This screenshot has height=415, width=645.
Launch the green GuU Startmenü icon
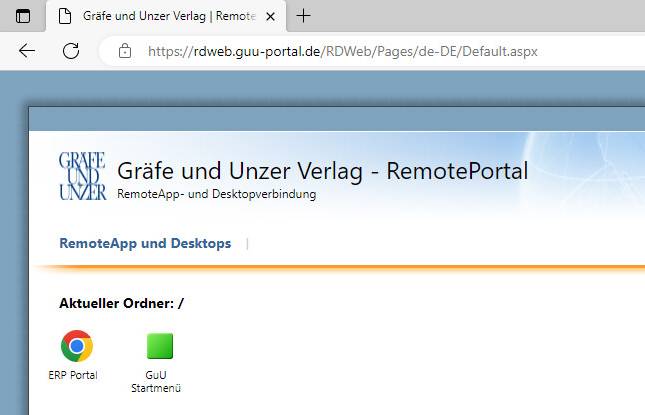coord(160,346)
